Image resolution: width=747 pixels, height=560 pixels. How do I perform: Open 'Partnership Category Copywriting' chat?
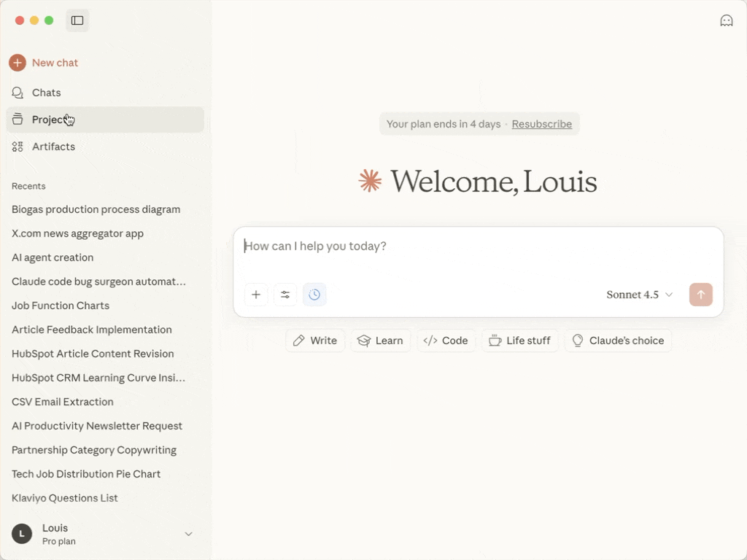pyautogui.click(x=94, y=450)
